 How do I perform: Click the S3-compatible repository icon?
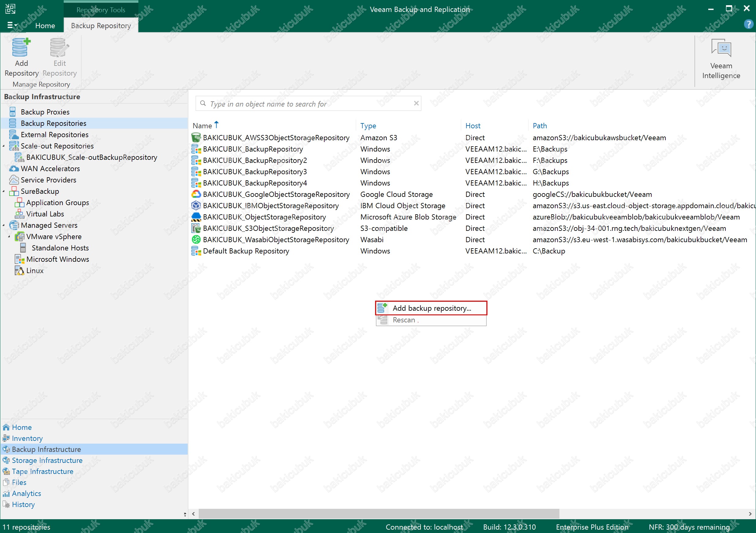pos(196,228)
